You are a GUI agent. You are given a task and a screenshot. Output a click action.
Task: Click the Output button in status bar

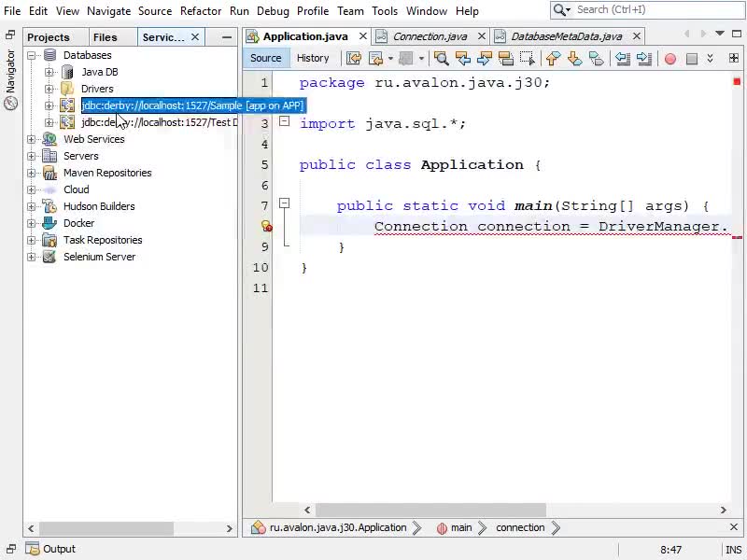pyautogui.click(x=50, y=549)
